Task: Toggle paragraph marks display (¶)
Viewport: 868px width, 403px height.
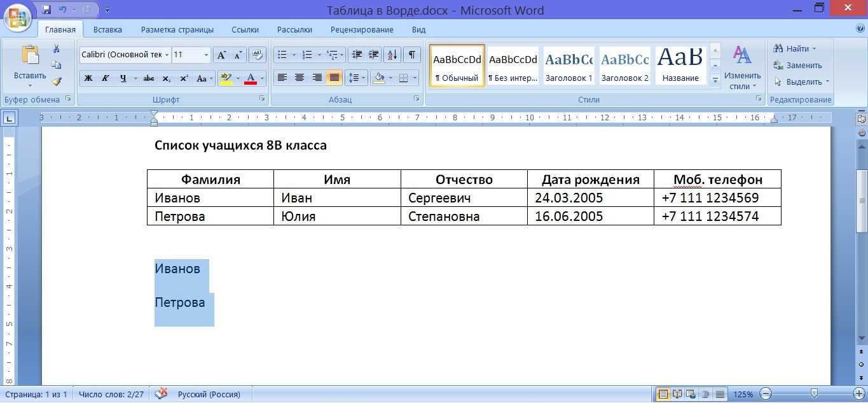Action: tap(411, 55)
